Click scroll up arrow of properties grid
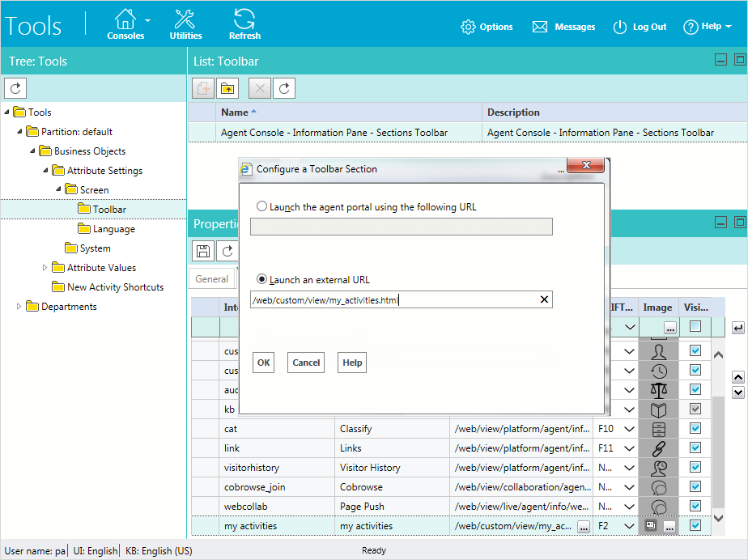Screen dimensions: 748x560 tap(718, 355)
